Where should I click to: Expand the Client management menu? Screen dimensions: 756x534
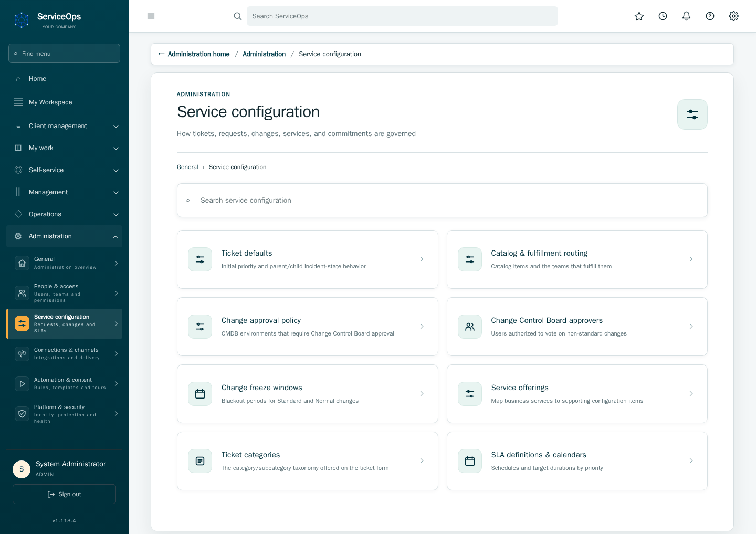click(x=64, y=126)
